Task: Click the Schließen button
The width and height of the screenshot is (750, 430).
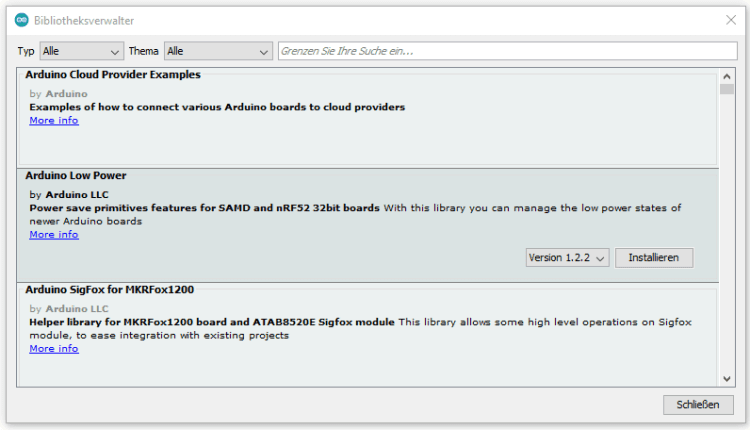Action: [698, 405]
